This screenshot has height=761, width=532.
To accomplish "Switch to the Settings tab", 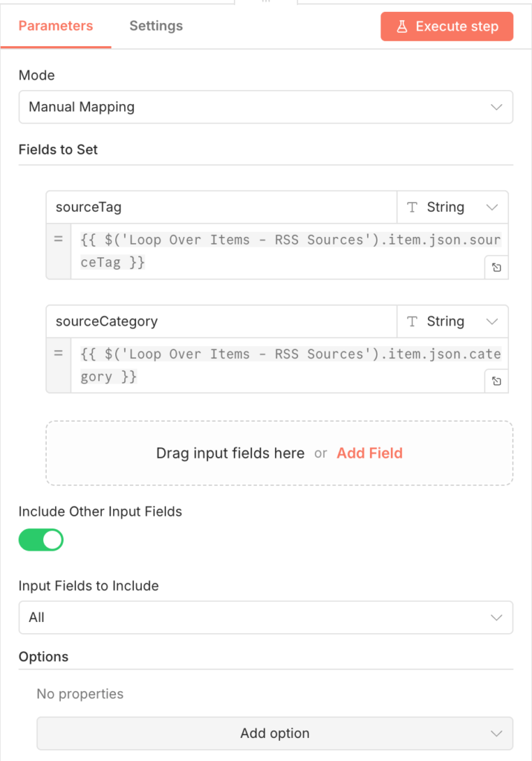I will click(x=156, y=26).
